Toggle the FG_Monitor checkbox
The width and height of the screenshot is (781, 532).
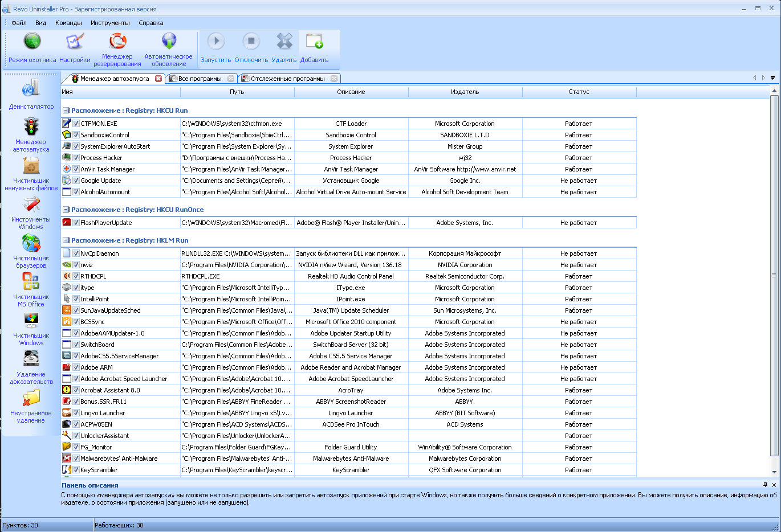point(76,447)
